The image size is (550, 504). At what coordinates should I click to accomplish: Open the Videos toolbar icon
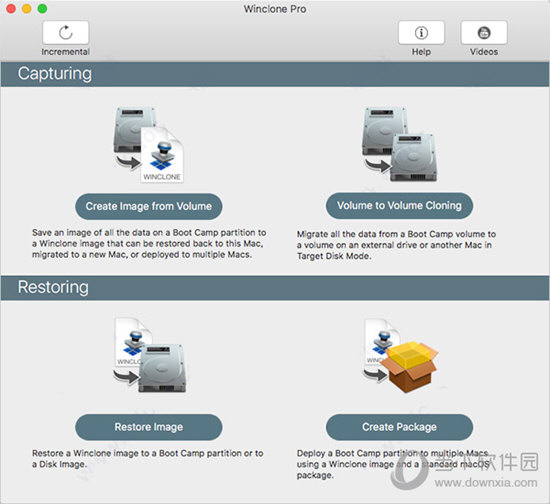(484, 33)
